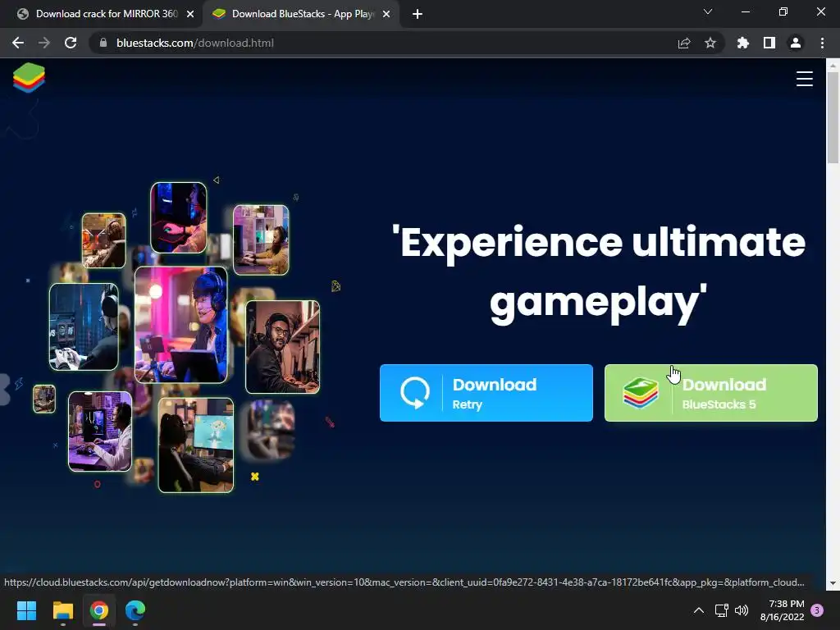Open File Explorer from the taskbar
Screen dimensions: 840x630
[x=62, y=610]
